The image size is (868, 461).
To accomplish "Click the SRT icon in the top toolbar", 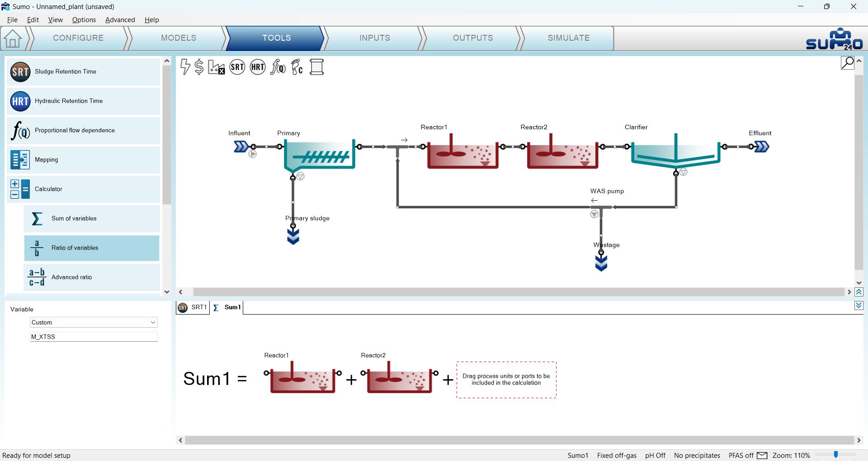I will pos(237,67).
